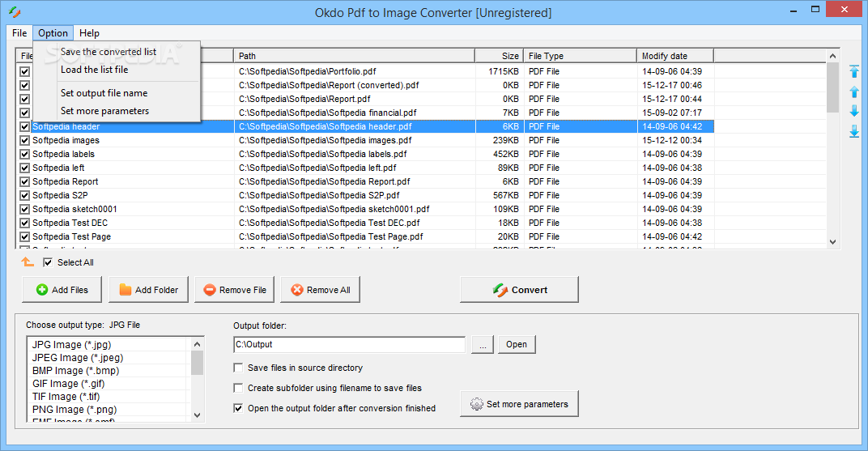Screen dimensions: 868x451
Task: Click path C:\Softpedia\Softpedia\Portfolio.pdf
Action: click(308, 71)
